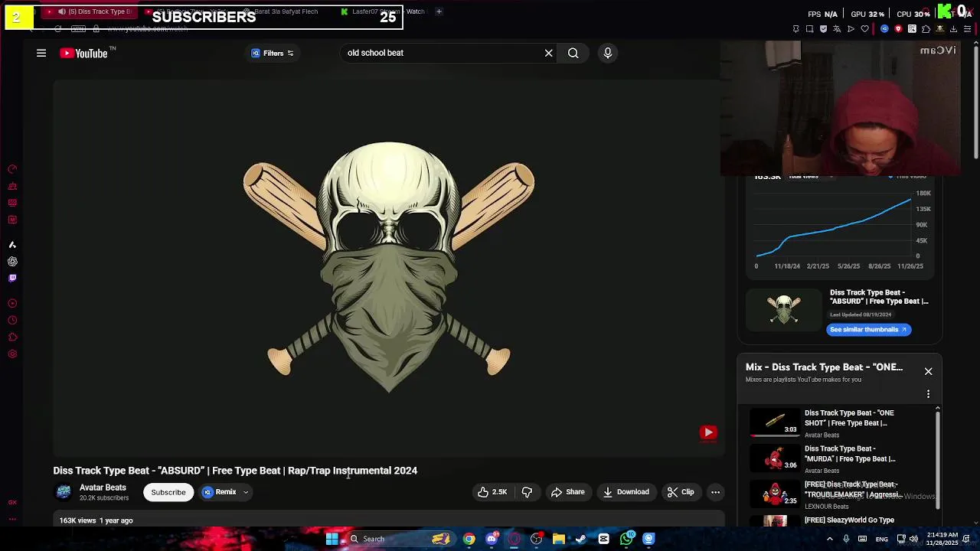Open Twitch in the left sidebar

12,278
